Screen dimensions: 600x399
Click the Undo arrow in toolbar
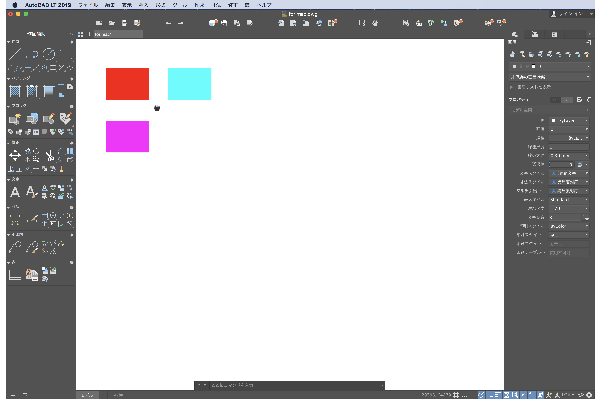(x=168, y=23)
